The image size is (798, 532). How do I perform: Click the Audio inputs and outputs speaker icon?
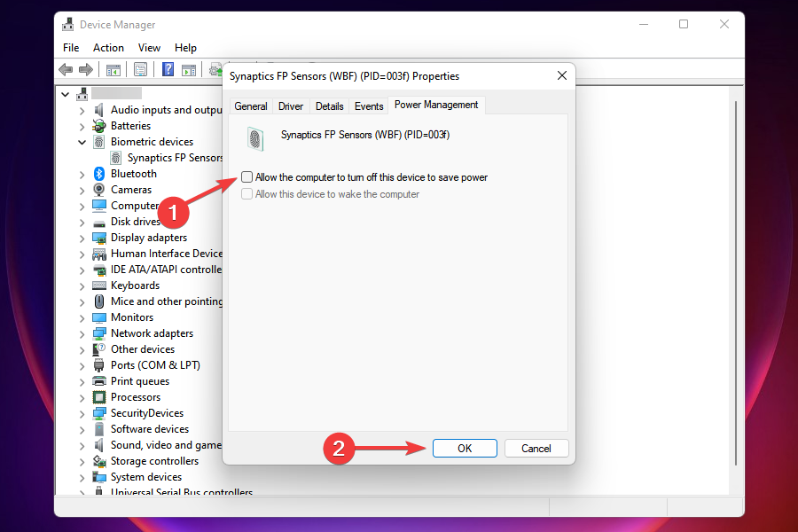coord(98,110)
